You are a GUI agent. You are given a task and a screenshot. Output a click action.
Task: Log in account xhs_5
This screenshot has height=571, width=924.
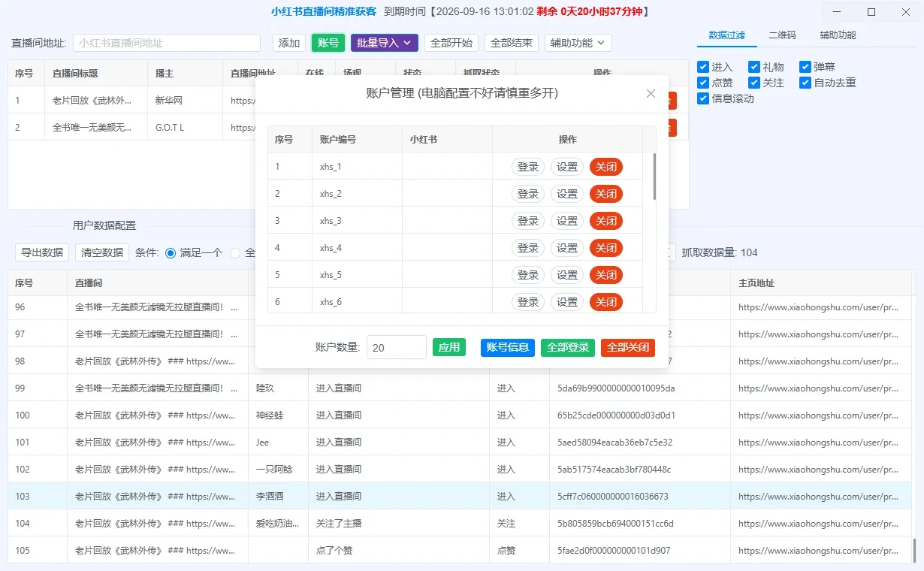click(528, 275)
